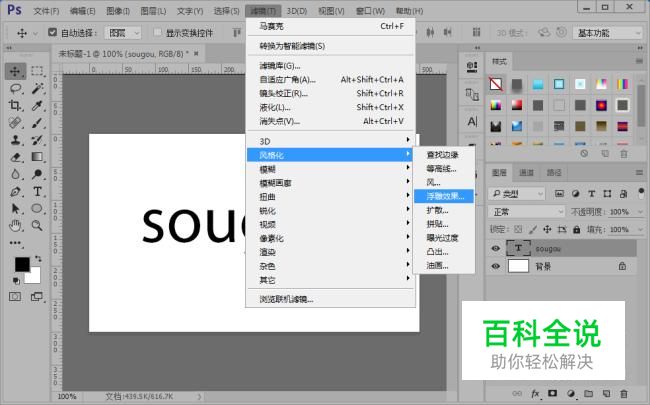The image size is (650, 405).
Task: Lock layer position icon
Action: pos(547,229)
